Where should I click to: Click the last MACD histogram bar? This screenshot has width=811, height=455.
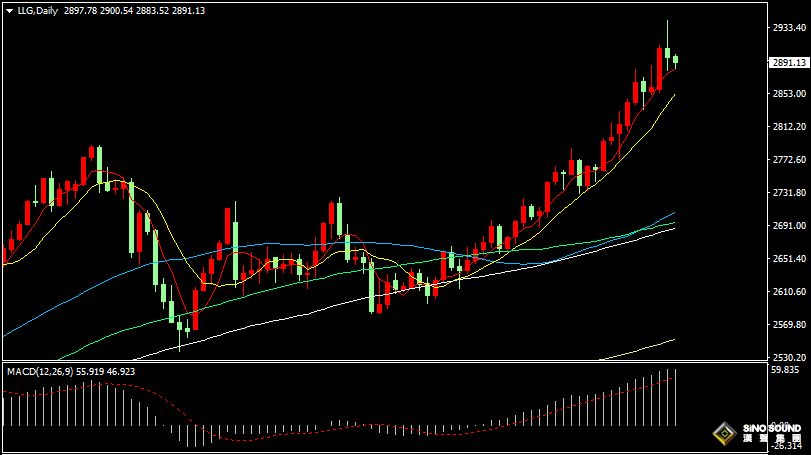pyautogui.click(x=676, y=395)
